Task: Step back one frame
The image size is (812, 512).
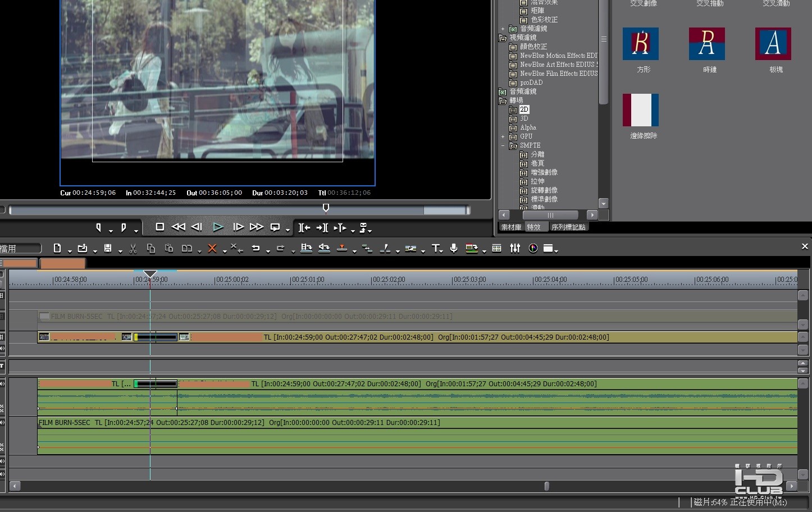Action: point(197,227)
